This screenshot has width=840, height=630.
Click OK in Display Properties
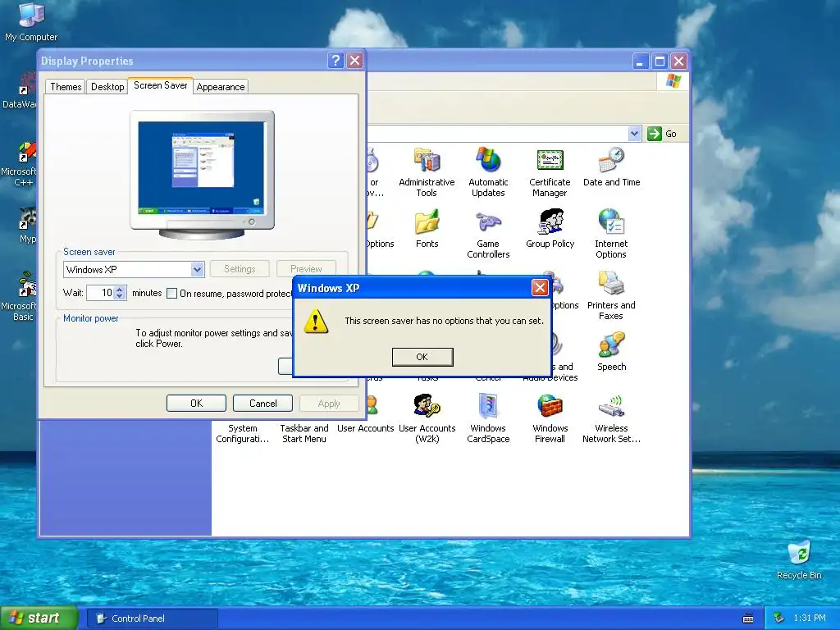click(x=196, y=404)
